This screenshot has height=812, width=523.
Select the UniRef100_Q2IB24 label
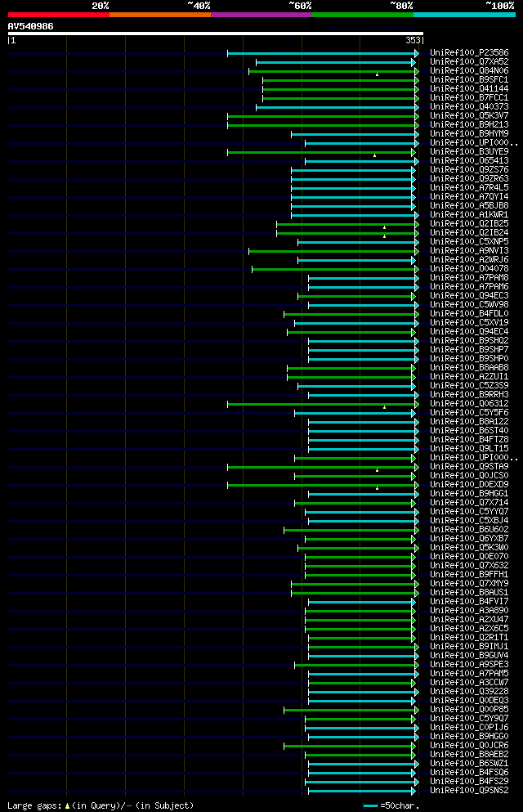pyautogui.click(x=469, y=232)
